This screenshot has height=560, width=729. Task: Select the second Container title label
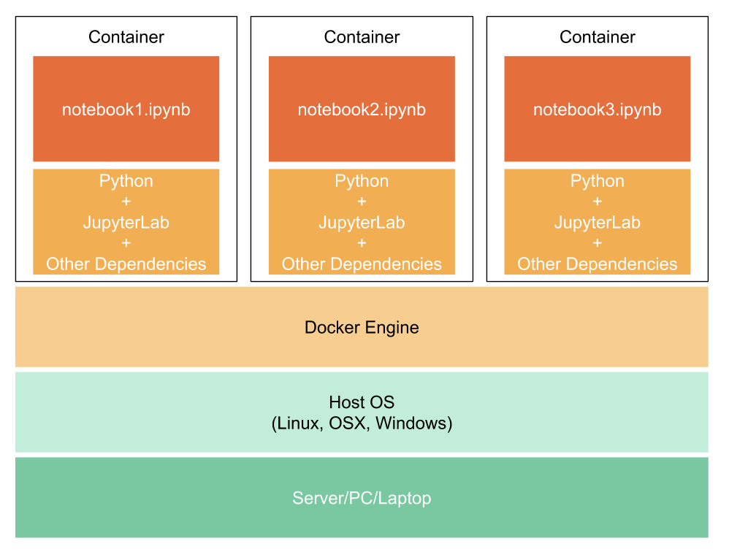click(362, 37)
